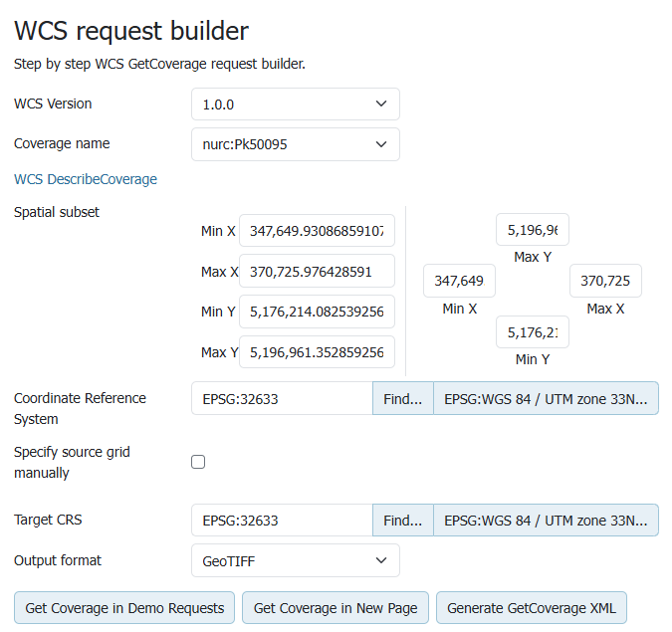The image size is (672, 632).
Task: Click the compass-layout Max Y box
Action: (x=532, y=230)
